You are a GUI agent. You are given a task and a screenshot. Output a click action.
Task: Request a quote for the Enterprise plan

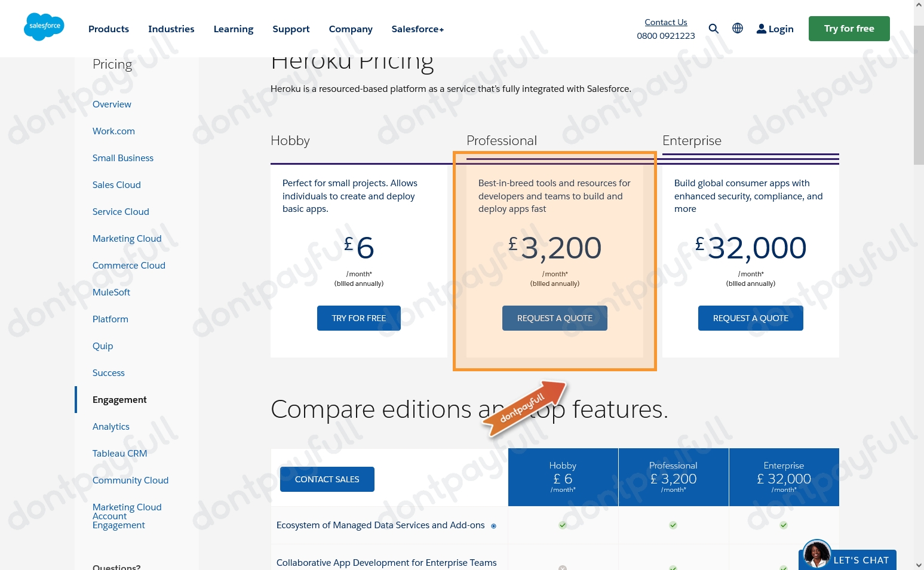(x=751, y=318)
